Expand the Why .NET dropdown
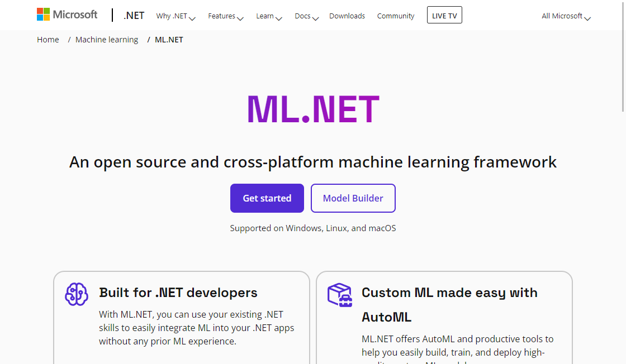 click(176, 16)
